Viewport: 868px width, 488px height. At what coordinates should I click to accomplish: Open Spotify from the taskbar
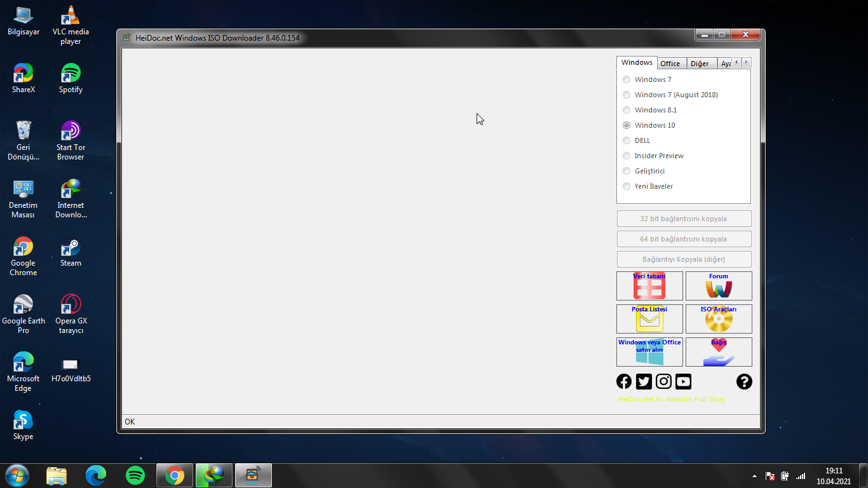click(135, 475)
